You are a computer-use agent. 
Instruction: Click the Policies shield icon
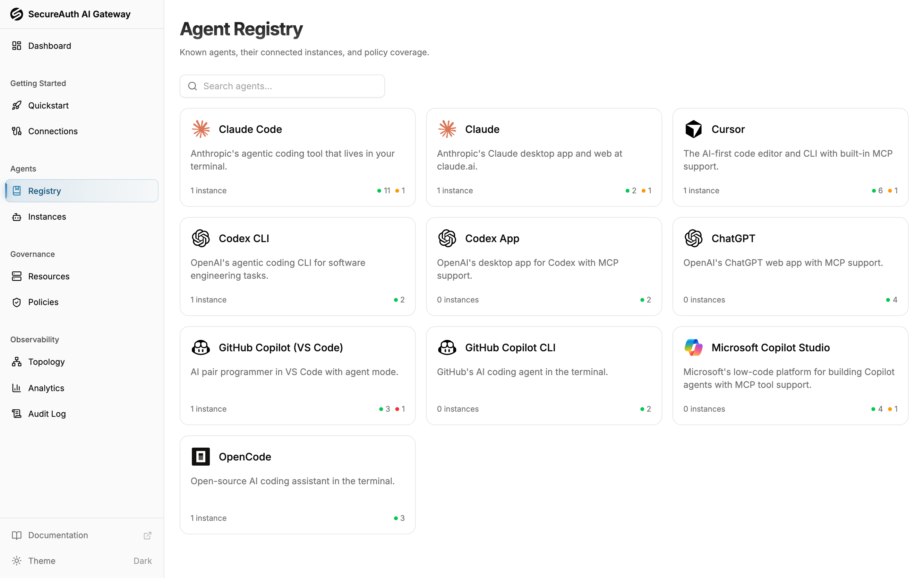(x=16, y=302)
